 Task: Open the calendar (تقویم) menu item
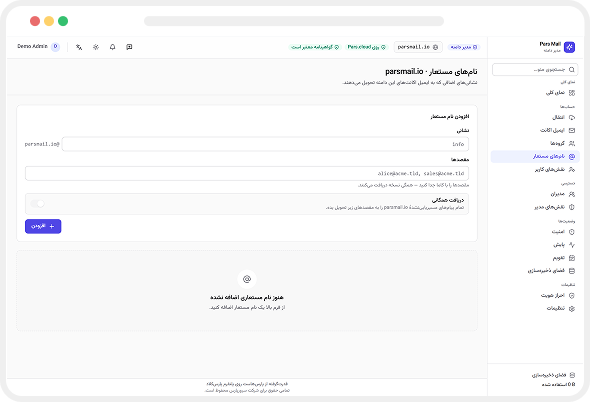[535, 258]
